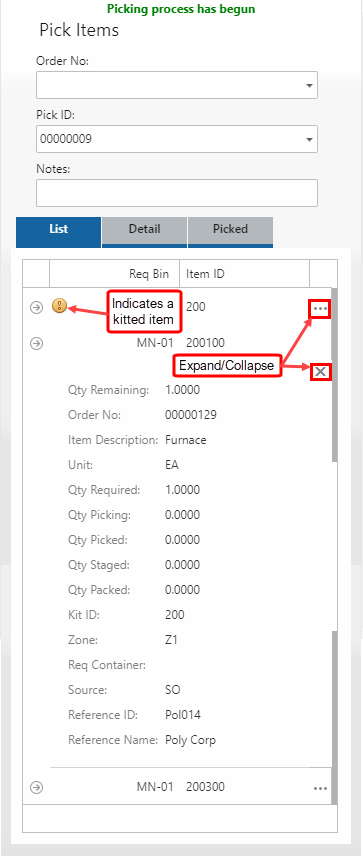
Task: Click the Pick ID value 00000009
Action: (x=66, y=139)
